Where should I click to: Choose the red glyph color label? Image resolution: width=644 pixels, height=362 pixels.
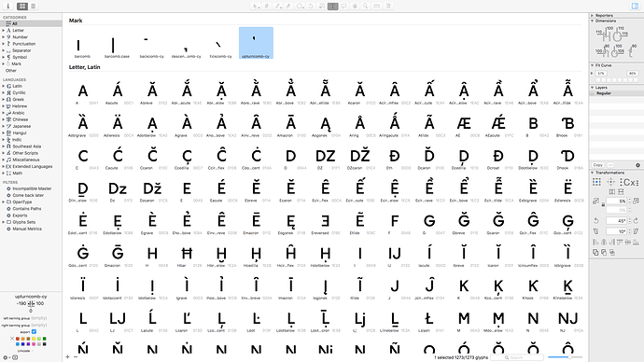[x=18, y=339]
